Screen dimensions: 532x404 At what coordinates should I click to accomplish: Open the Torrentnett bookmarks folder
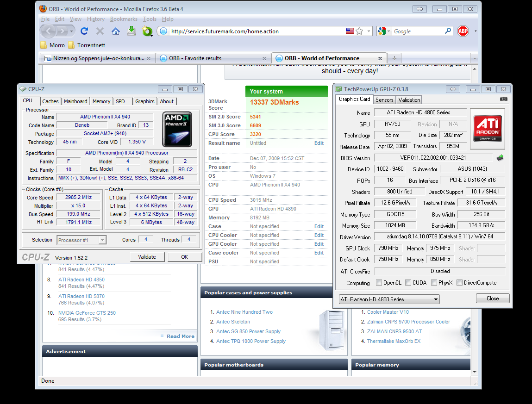(x=87, y=45)
